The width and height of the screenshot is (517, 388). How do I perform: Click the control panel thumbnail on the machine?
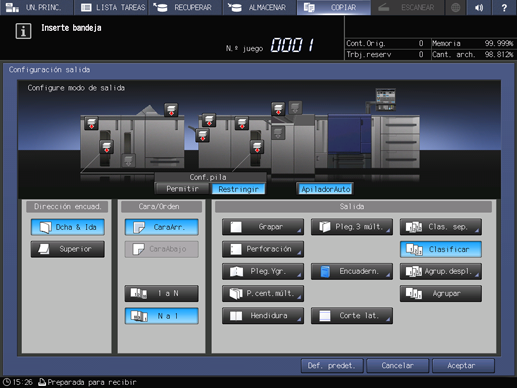click(386, 99)
